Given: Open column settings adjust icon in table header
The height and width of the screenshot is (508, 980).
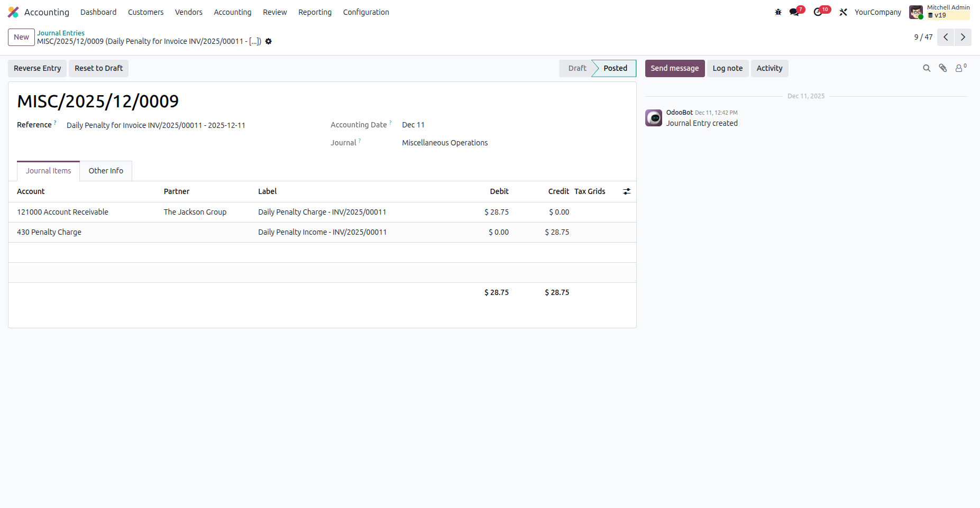Looking at the screenshot, I should pyautogui.click(x=627, y=191).
